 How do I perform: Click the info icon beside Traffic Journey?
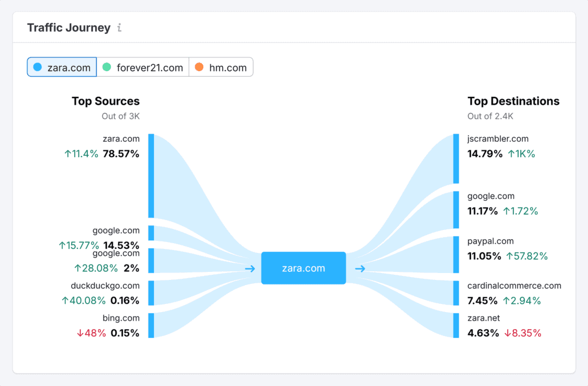[x=119, y=27]
